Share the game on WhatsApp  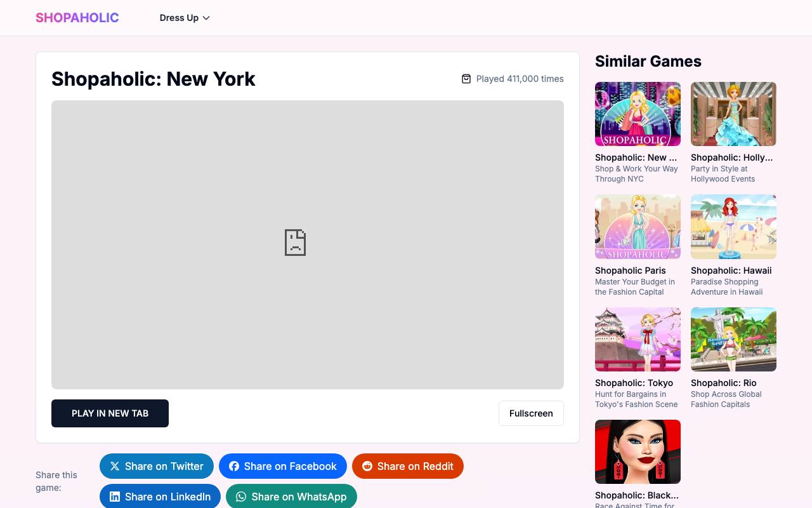point(291,497)
